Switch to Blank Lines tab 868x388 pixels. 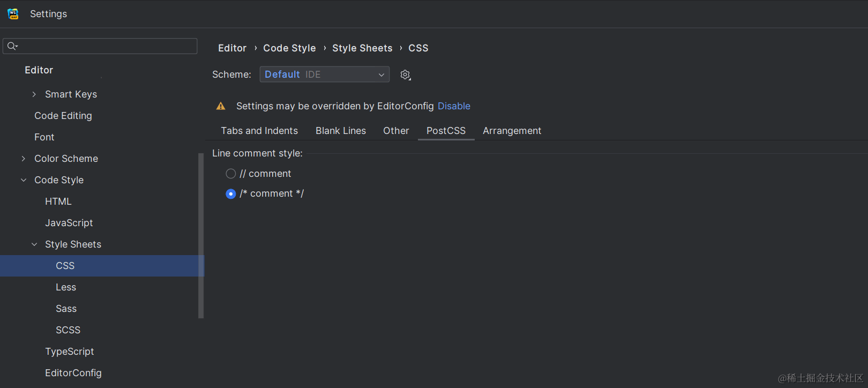coord(341,131)
